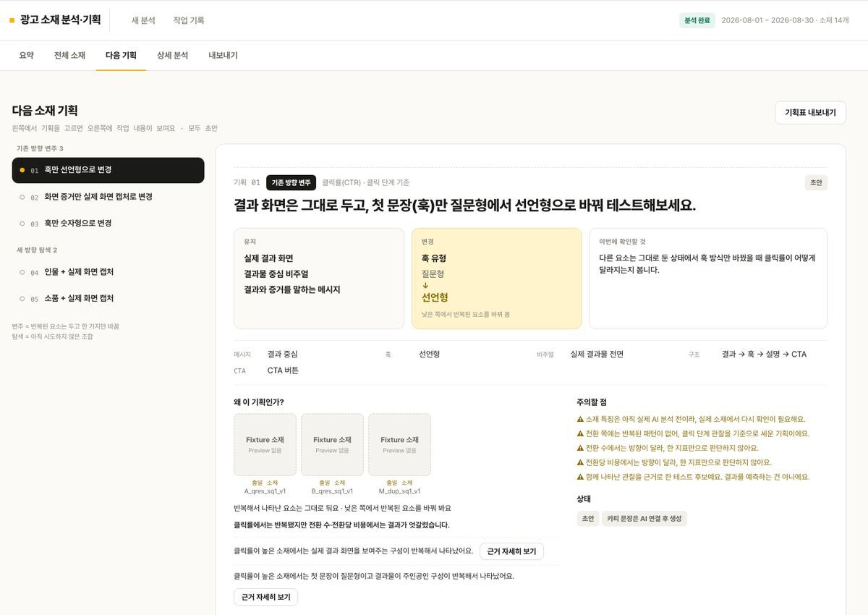
Task: Click the CTA 버튼 value
Action: point(283,370)
